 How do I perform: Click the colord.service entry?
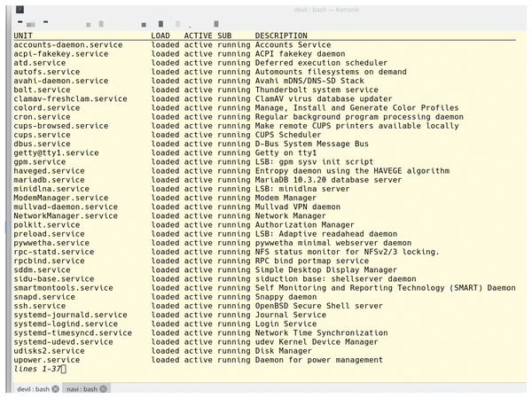click(47, 108)
